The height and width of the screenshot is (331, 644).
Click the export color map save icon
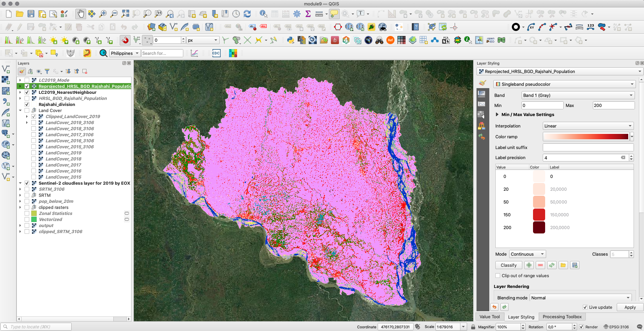pyautogui.click(x=575, y=265)
